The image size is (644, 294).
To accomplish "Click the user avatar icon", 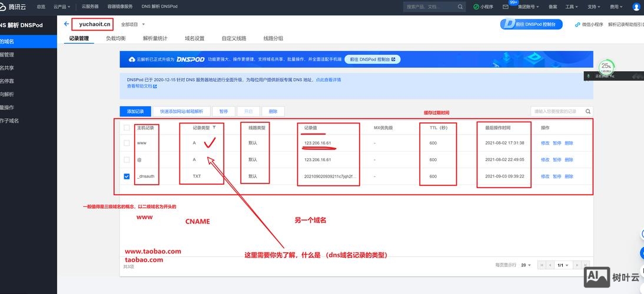I will 636,6.
